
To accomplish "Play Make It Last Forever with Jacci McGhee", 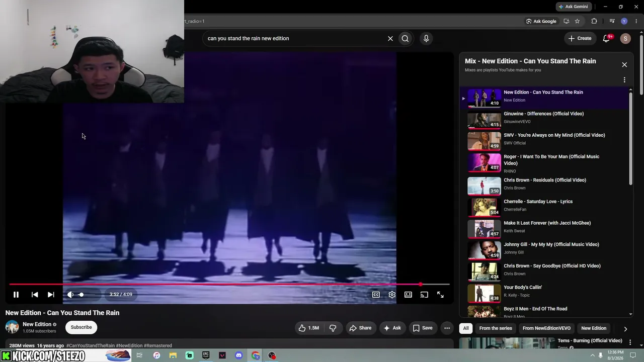I will (545, 229).
